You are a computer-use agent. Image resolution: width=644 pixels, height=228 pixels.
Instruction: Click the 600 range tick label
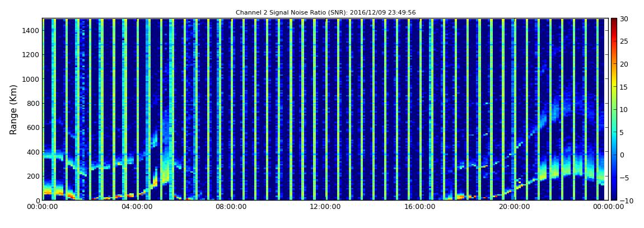[33, 127]
